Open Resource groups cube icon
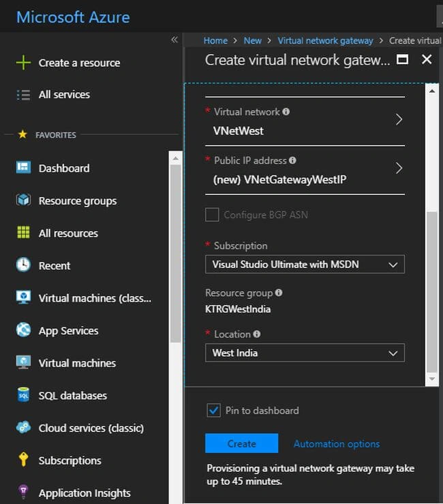 [x=23, y=200]
